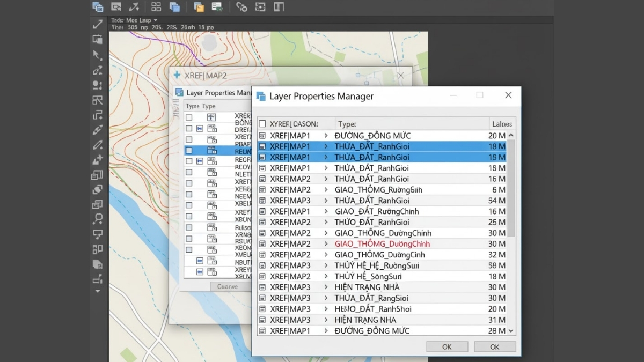Sort by the Lalnes column header
Screen dimensions: 644x362
[x=502, y=124]
